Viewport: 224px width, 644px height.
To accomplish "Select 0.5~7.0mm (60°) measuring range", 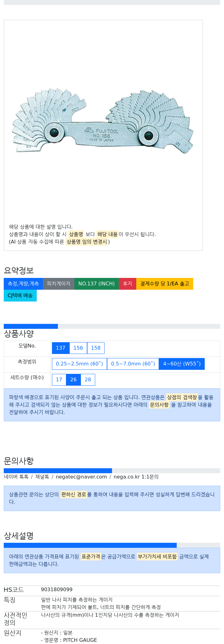I will 133,364.
